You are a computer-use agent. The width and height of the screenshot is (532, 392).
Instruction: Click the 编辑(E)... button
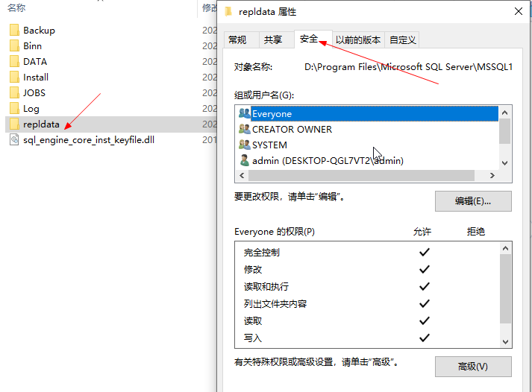[x=473, y=201]
